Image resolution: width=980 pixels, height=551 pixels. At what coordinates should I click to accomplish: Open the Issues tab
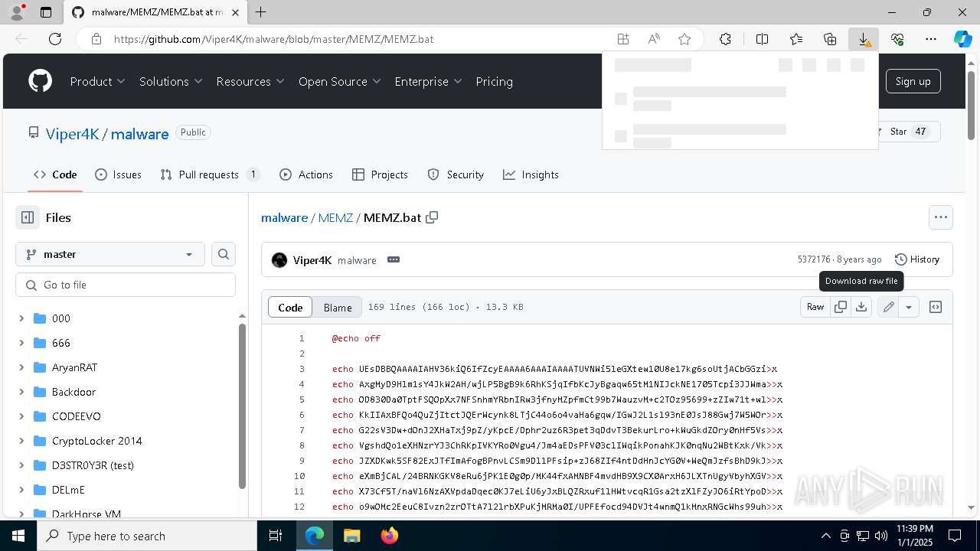(x=118, y=174)
